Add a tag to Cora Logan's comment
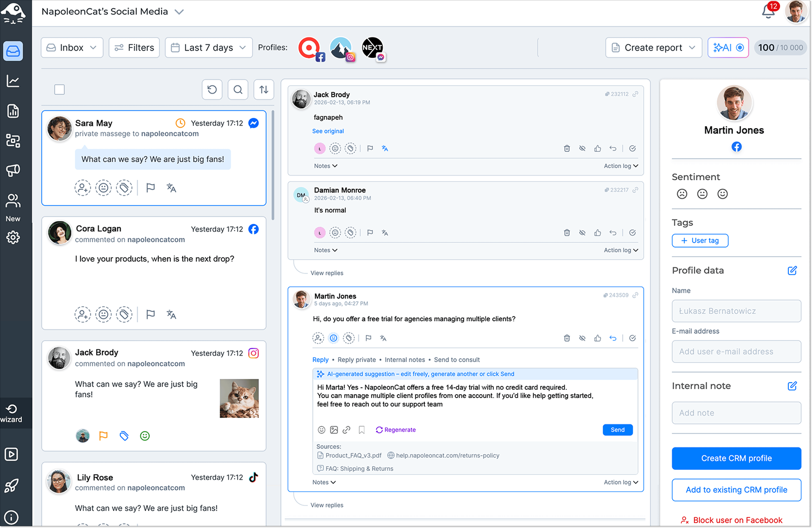Screen dimensions: 812x528 [124, 314]
